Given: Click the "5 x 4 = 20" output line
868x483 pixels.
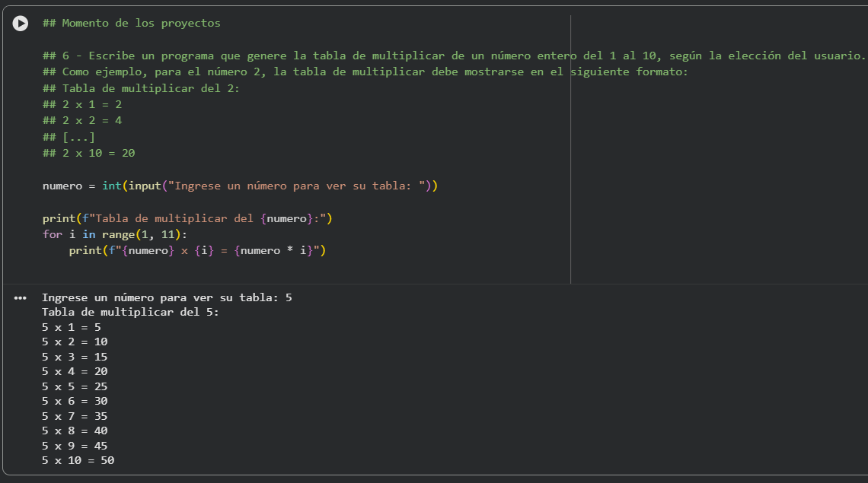Looking at the screenshot, I should (75, 371).
